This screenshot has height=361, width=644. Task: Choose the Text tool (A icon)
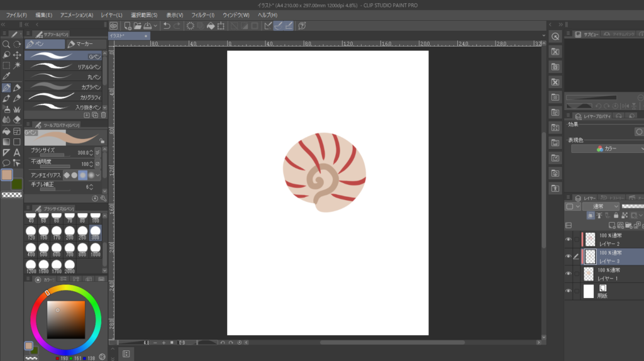17,152
